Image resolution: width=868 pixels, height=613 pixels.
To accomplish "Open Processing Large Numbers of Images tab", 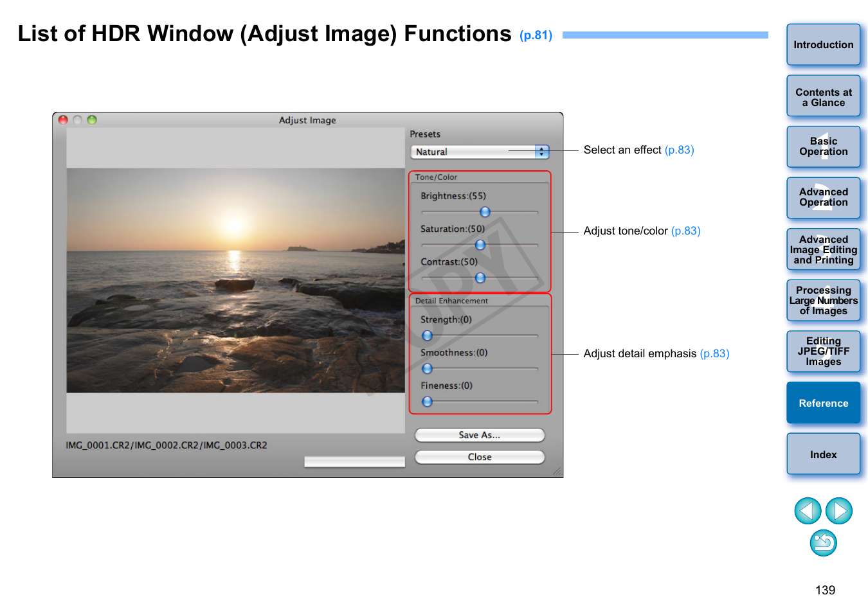I will coord(824,300).
